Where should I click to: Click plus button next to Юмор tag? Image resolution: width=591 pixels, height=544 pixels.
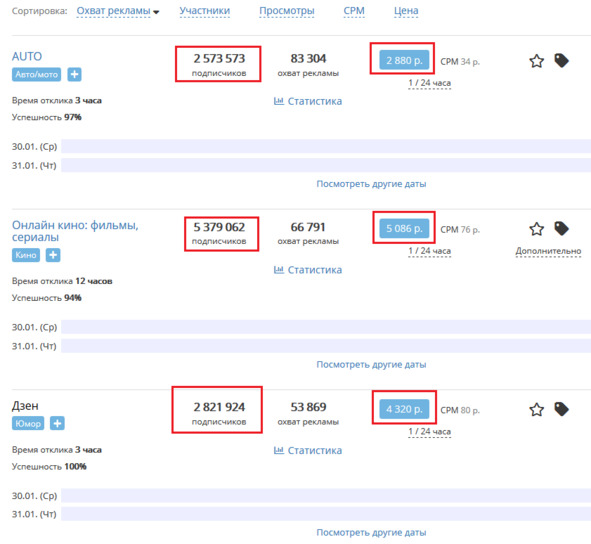[57, 423]
